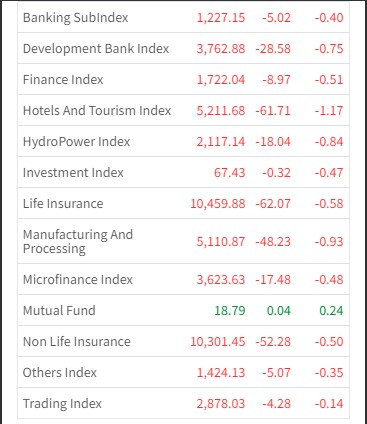Click Life Insurance value 10,459.88
This screenshot has height=424, width=367.
click(218, 204)
